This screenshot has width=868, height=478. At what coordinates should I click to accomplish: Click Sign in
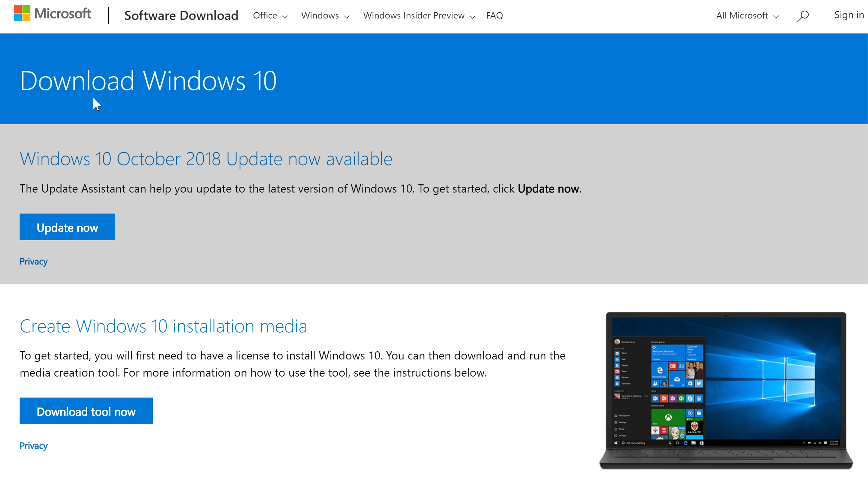(x=849, y=15)
